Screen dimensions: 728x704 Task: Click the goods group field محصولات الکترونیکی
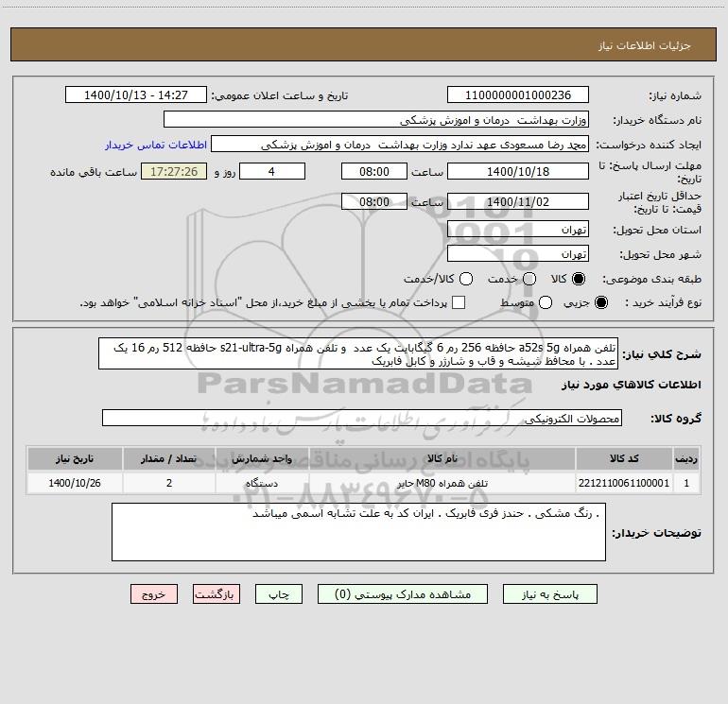[362, 418]
